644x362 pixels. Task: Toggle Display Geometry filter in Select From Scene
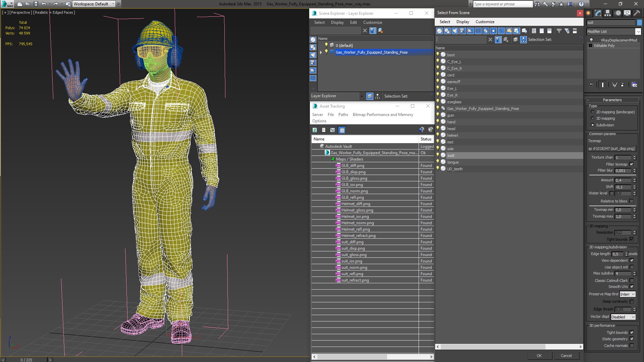(x=439, y=31)
